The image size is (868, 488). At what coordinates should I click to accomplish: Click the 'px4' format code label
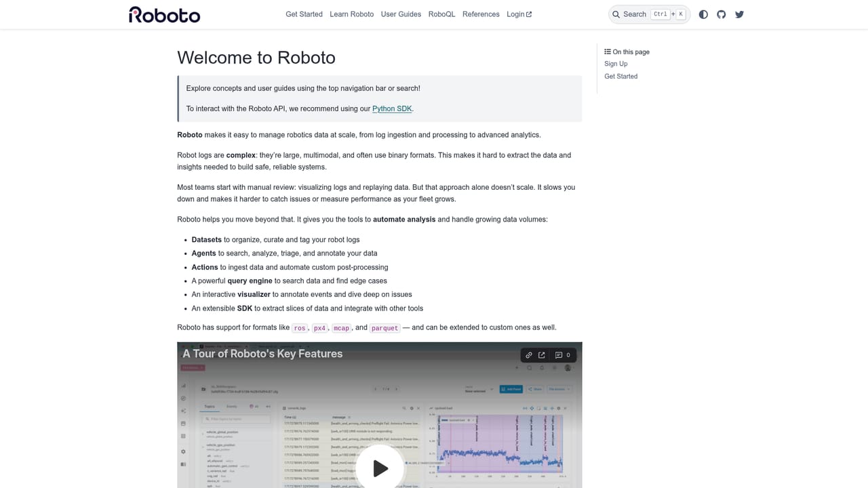(x=319, y=328)
